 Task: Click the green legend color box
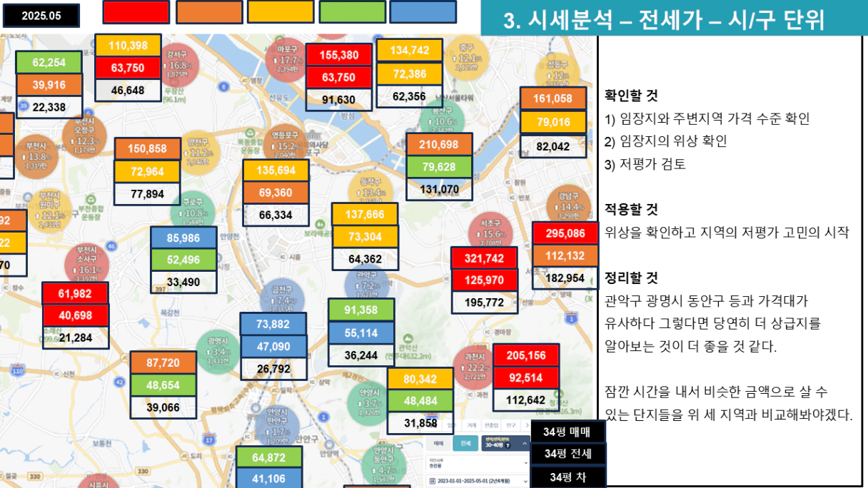click(x=352, y=12)
